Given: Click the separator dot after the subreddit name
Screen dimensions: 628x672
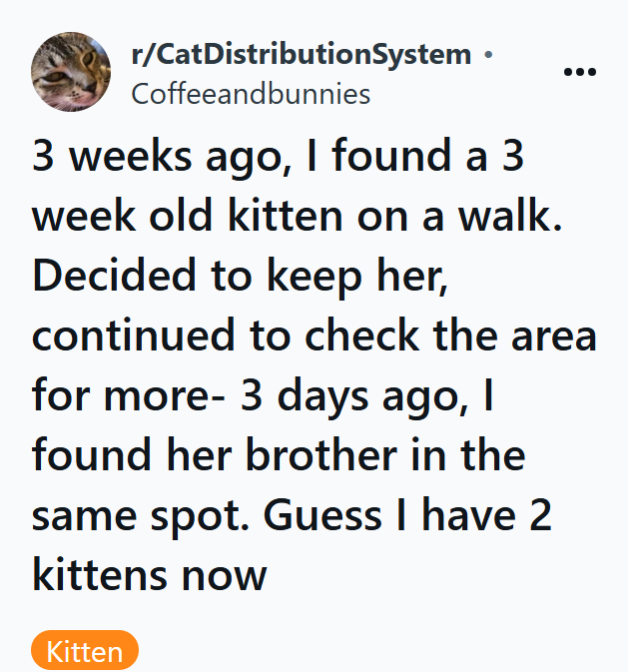Looking at the screenshot, I should [x=487, y=56].
